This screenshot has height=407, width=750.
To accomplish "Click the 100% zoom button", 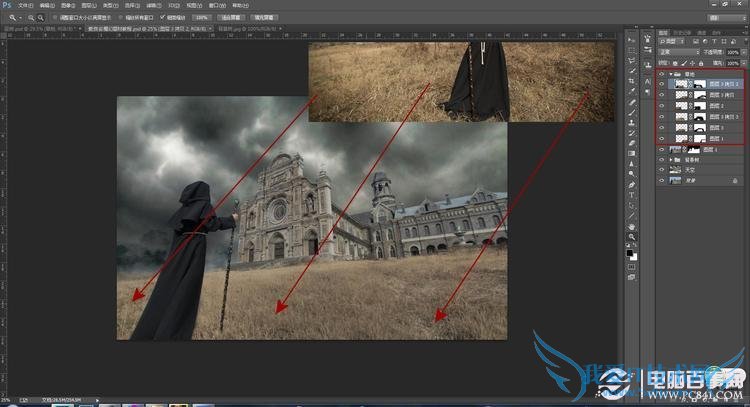I will (x=202, y=18).
